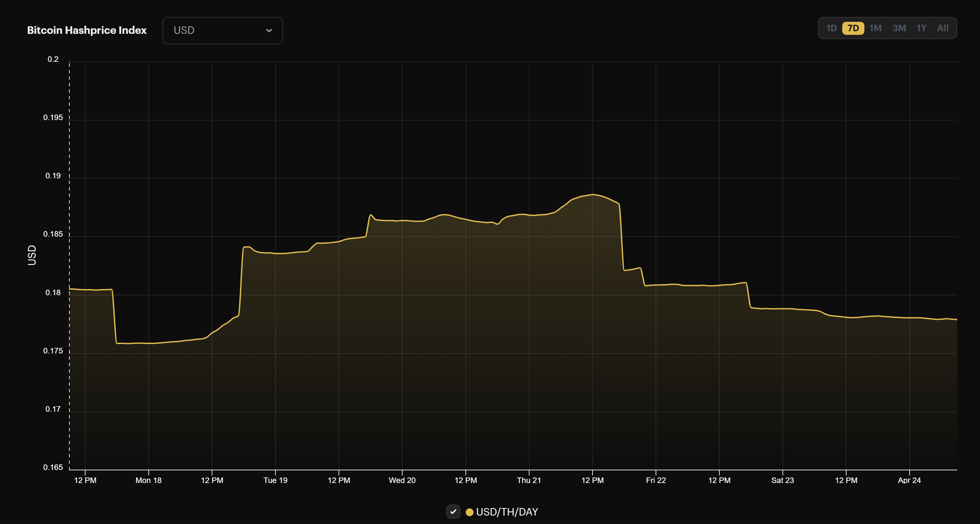Click the 0.17 y-axis value
This screenshot has width=980, height=524.
[53, 409]
